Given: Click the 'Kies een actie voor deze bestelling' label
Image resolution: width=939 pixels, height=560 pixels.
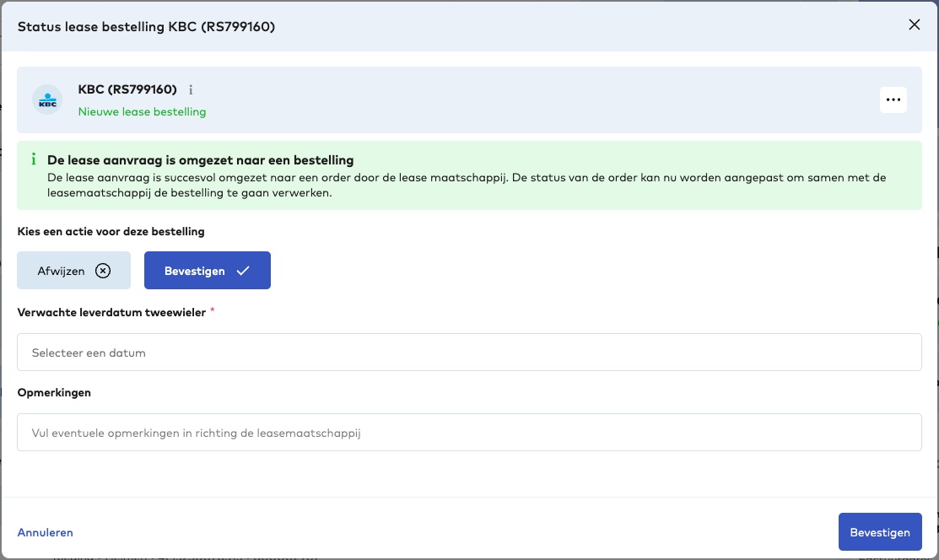Looking at the screenshot, I should point(111,231).
